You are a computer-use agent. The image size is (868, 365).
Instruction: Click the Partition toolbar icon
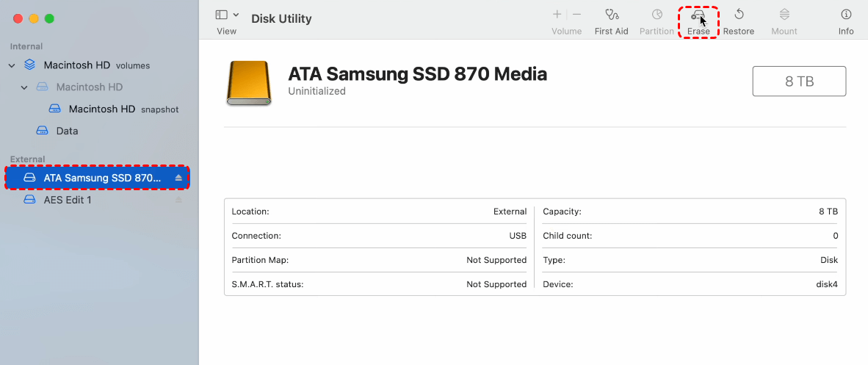coord(657,15)
